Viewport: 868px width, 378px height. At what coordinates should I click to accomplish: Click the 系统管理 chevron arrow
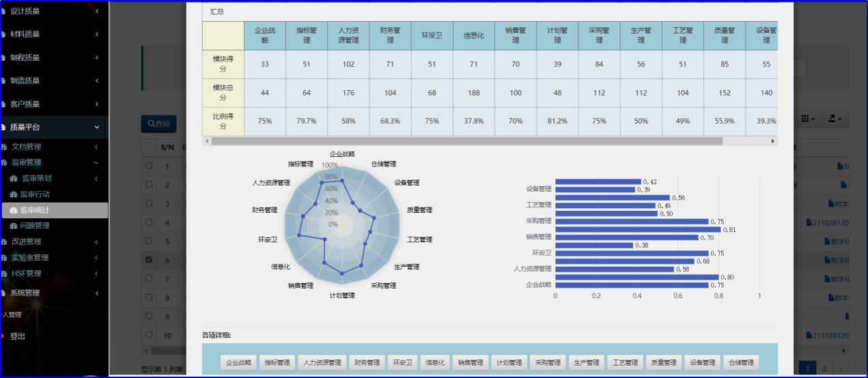click(x=97, y=293)
